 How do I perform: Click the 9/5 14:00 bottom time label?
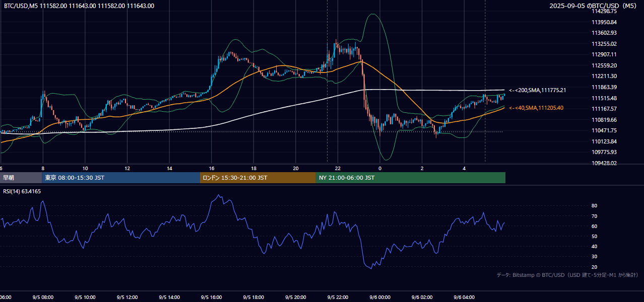(169, 297)
